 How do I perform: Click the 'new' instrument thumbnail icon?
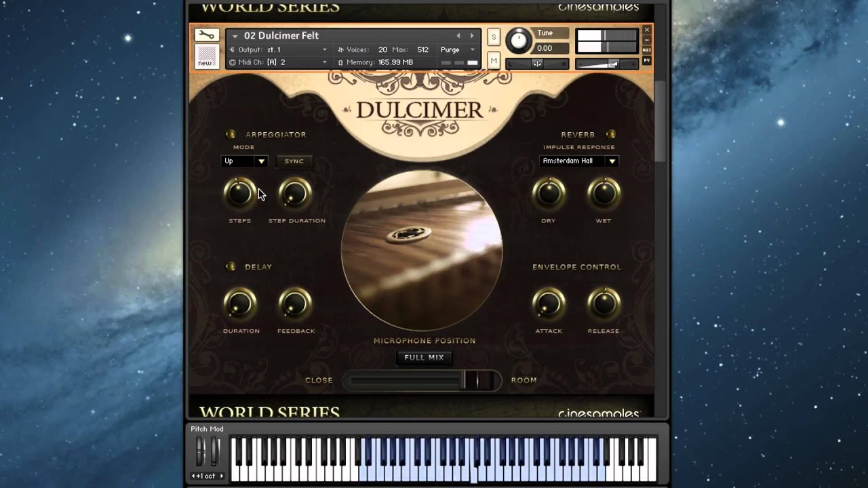point(206,56)
